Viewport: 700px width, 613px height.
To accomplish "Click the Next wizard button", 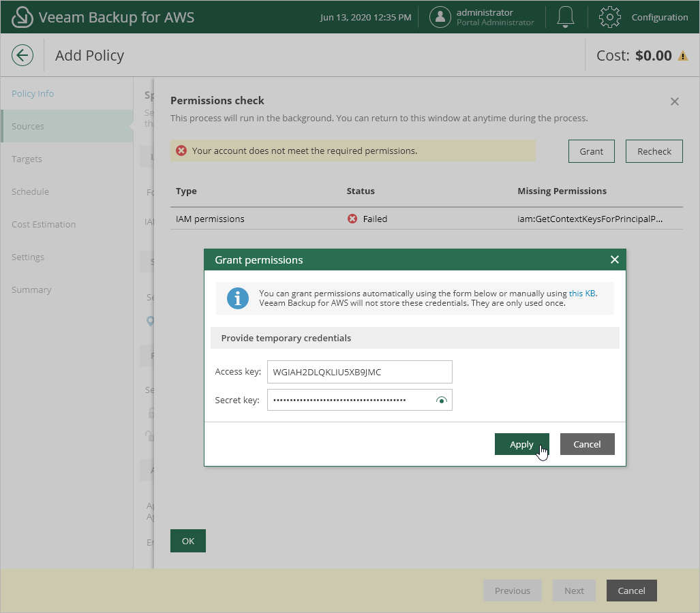I will pyautogui.click(x=574, y=591).
